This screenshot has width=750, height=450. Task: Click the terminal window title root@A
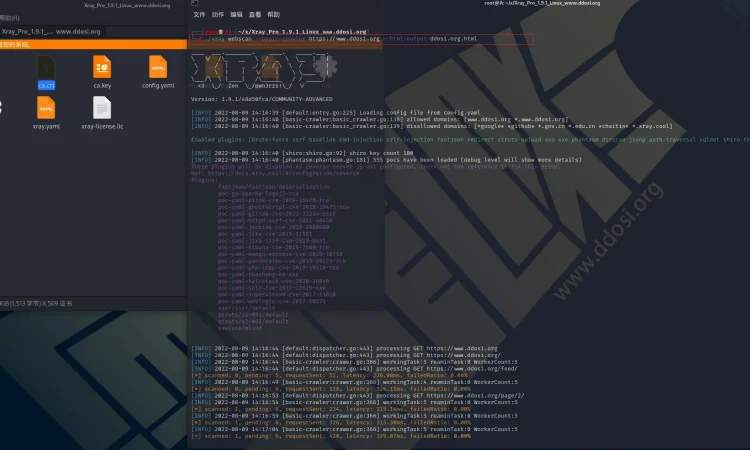(x=542, y=3)
